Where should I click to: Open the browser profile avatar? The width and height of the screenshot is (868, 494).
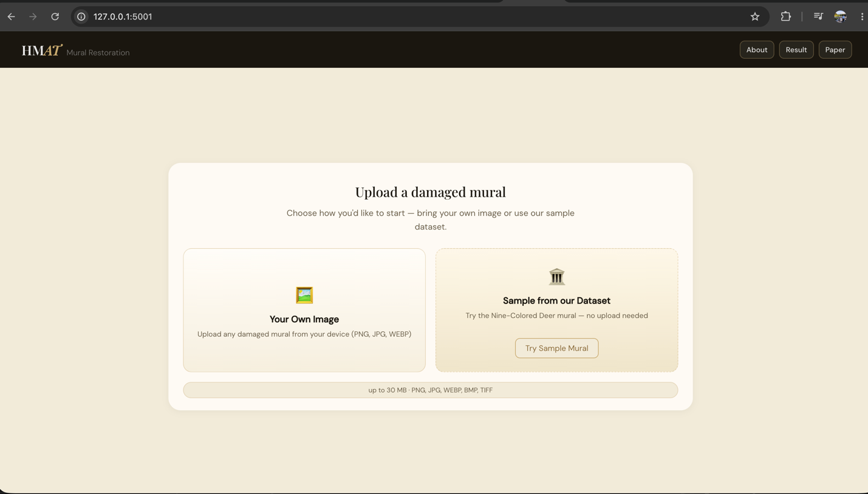(841, 17)
